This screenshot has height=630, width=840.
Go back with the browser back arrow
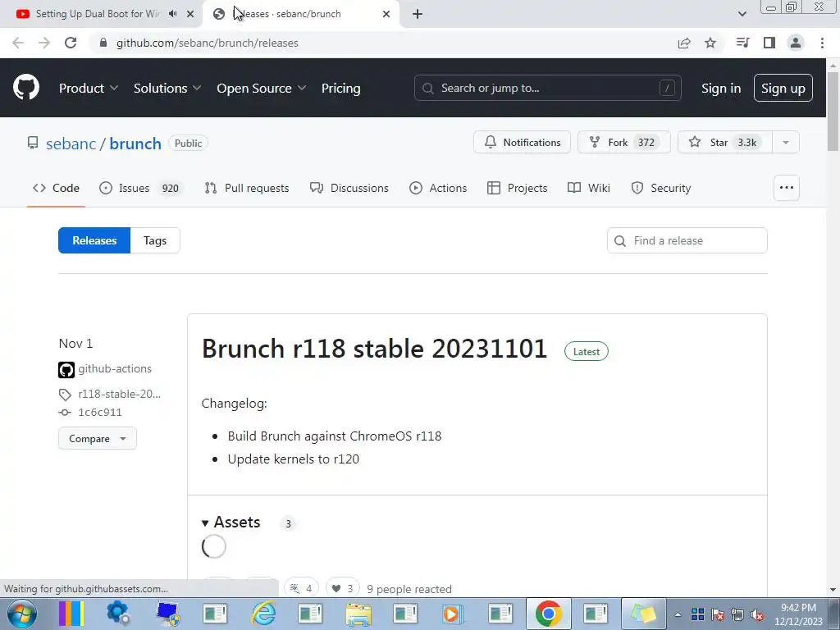point(18,43)
